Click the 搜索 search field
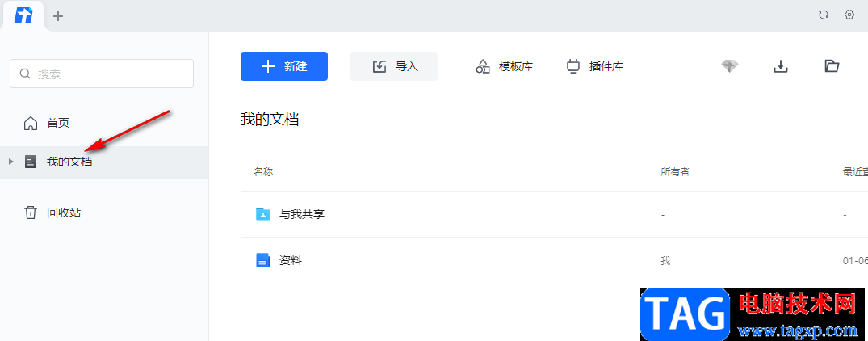 point(102,74)
